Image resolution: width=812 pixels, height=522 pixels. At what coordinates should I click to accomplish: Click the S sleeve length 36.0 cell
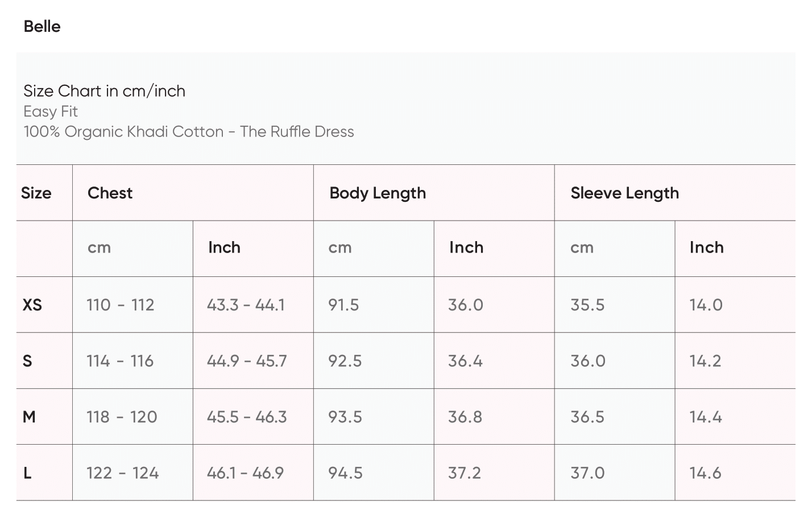(x=588, y=361)
